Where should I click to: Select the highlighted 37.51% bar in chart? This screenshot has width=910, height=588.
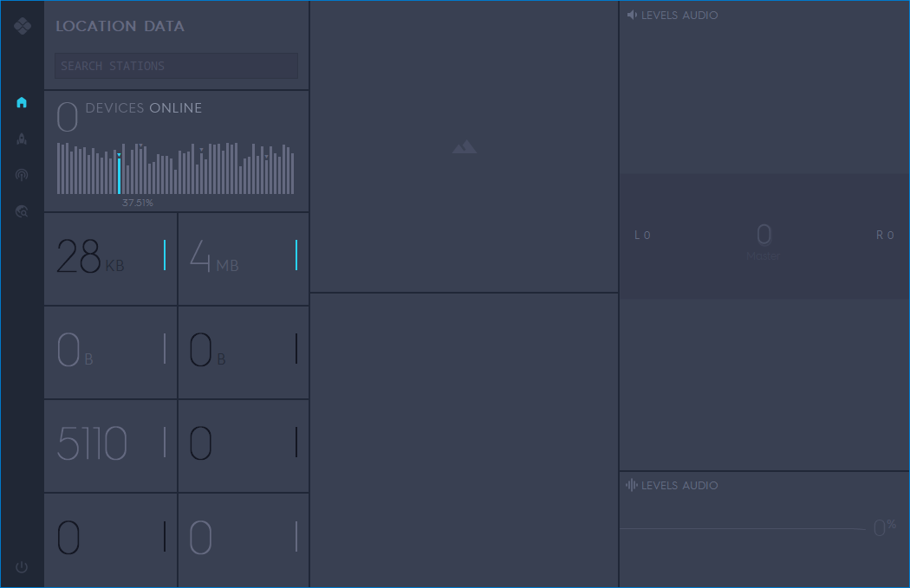coord(120,175)
